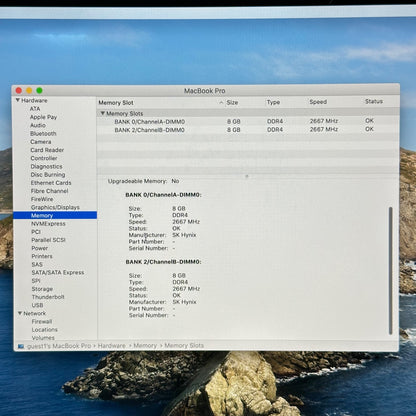
Task: Open Firewall under Network
Action: (x=42, y=322)
